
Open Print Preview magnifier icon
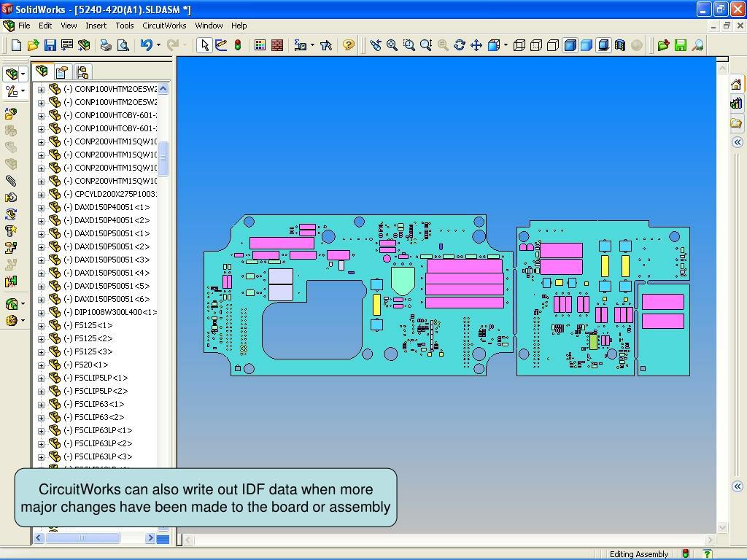pyautogui.click(x=123, y=45)
